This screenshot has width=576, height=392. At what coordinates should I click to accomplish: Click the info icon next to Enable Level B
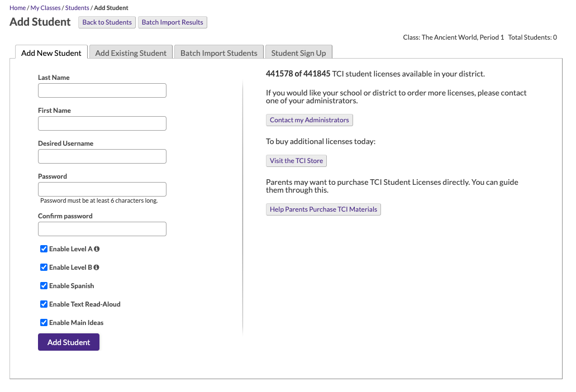point(96,267)
